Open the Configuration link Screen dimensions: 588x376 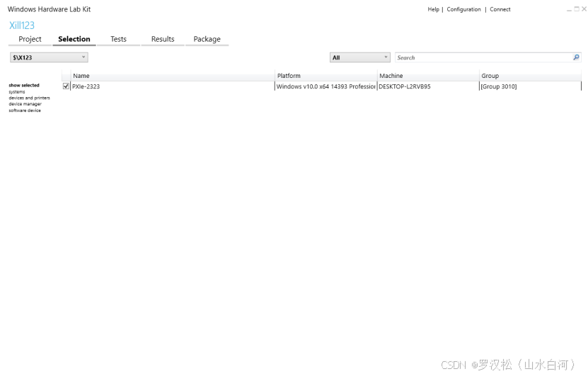463,9
